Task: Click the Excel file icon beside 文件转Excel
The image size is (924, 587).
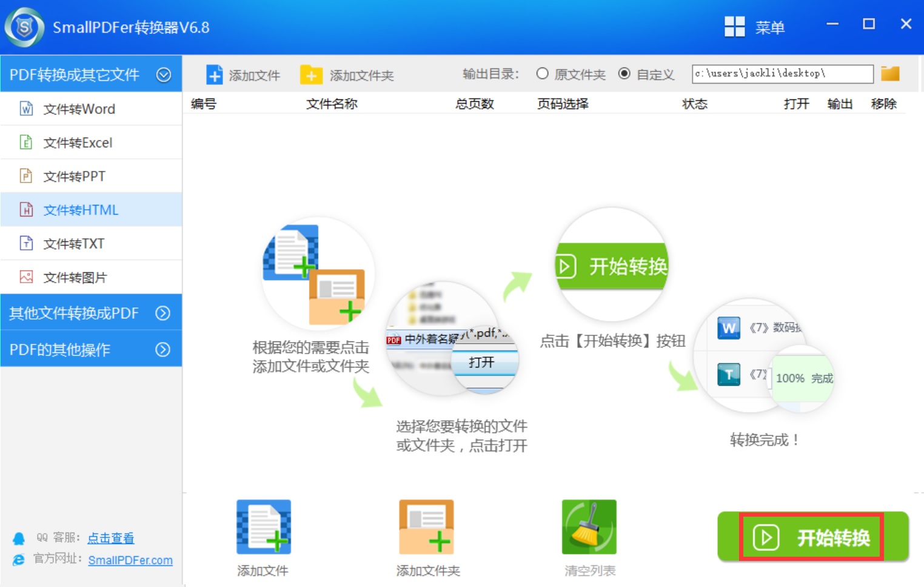Action: click(x=26, y=143)
